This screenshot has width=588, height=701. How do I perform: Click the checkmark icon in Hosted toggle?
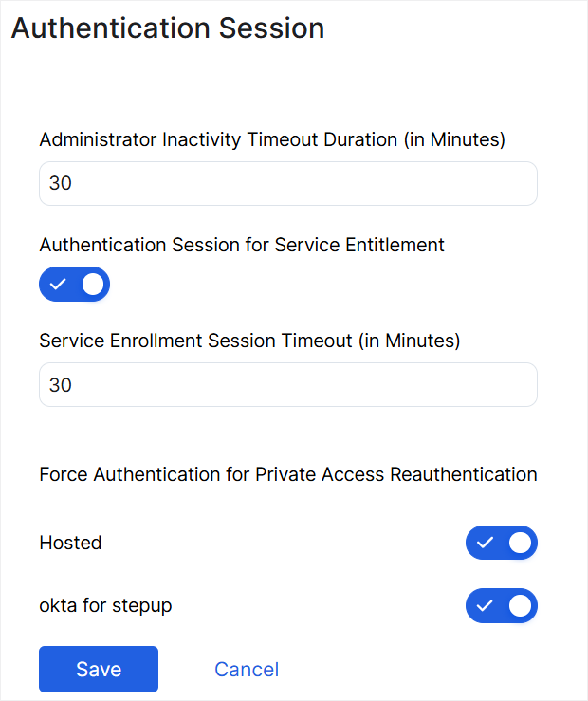point(486,543)
